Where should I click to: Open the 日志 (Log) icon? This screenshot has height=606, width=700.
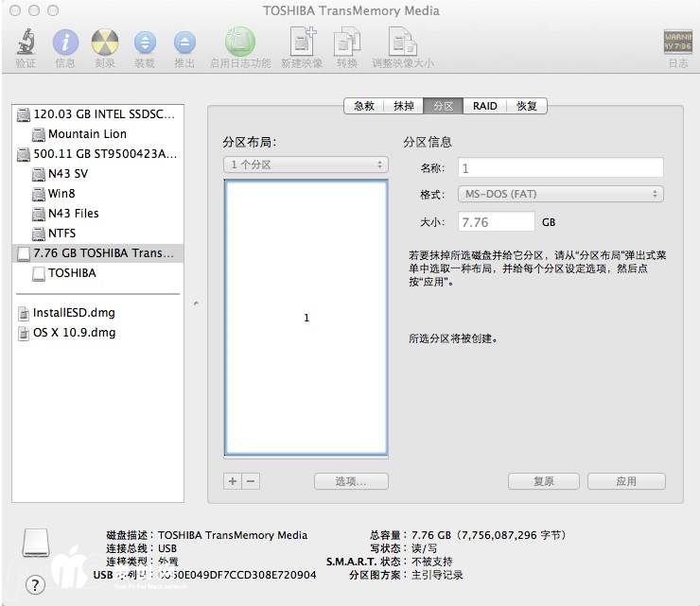coord(677,43)
